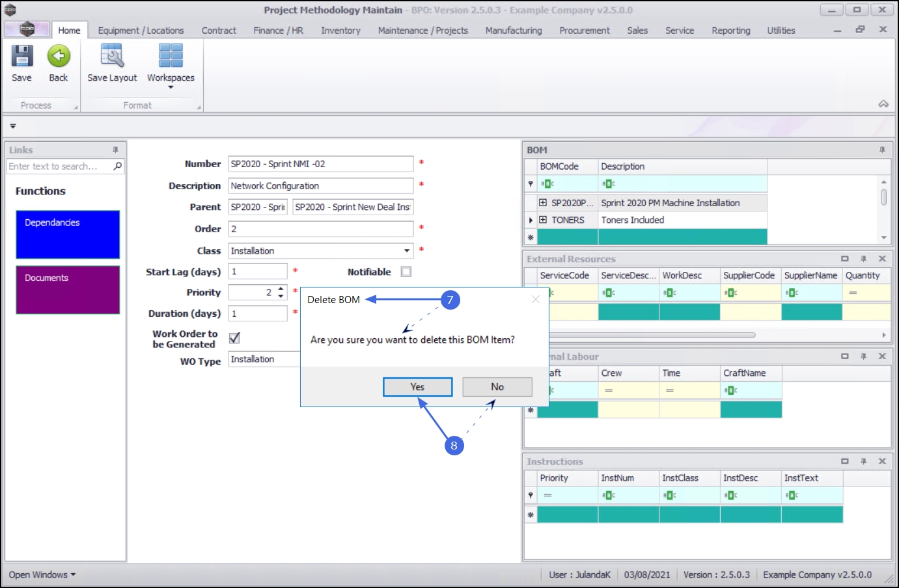This screenshot has height=588, width=899.
Task: Click the Description input field
Action: pyautogui.click(x=320, y=186)
